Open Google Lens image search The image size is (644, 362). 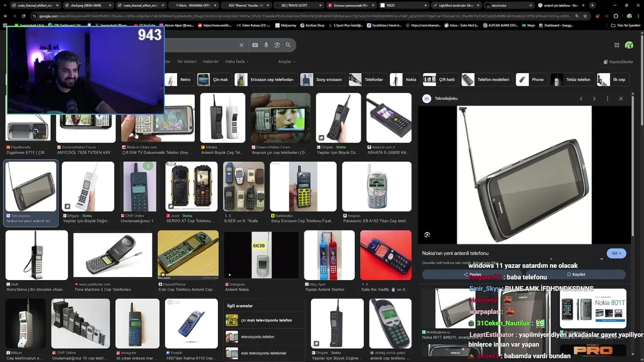tap(277, 45)
